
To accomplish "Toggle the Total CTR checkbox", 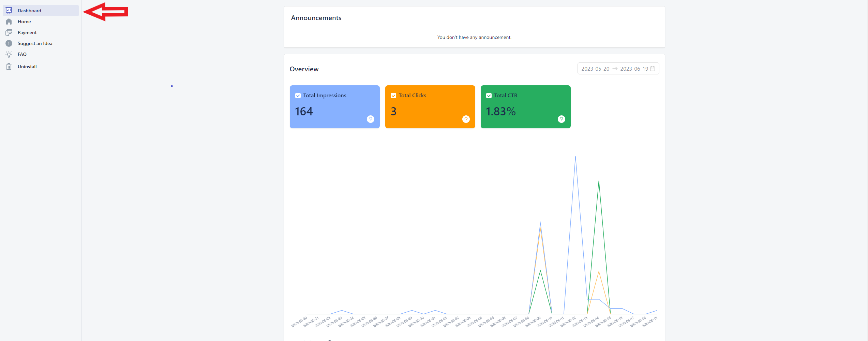I will click(489, 96).
